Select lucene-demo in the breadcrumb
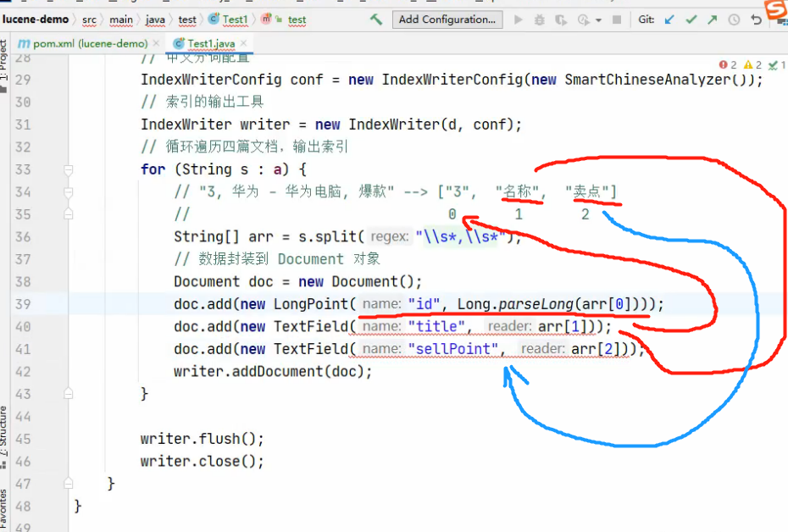This screenshot has height=532, width=788. (x=36, y=19)
